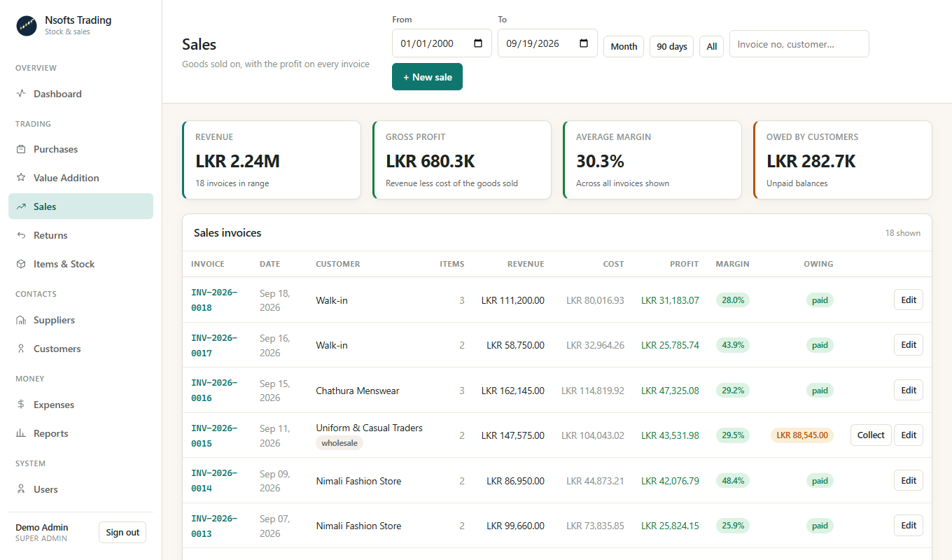Screen dimensions: 952x560
Task: Click the Reports bar chart icon
Action: point(21,433)
